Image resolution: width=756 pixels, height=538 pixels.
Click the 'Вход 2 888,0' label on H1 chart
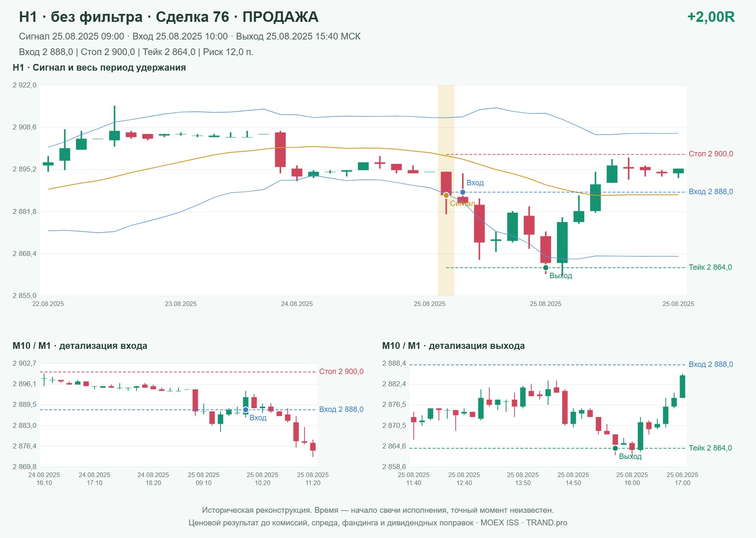[x=711, y=192]
